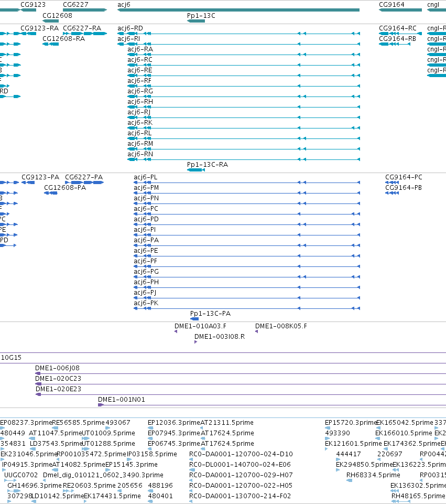Viewport: 446px width, 504px height.
Task: Choose protein acj6-PD
Action: (146, 219)
